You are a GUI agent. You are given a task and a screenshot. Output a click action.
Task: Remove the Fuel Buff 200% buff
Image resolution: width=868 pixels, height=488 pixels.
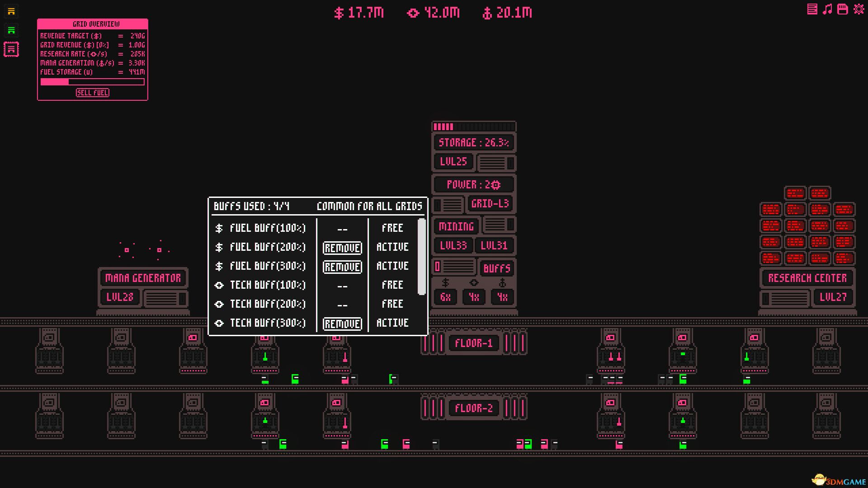pos(342,248)
